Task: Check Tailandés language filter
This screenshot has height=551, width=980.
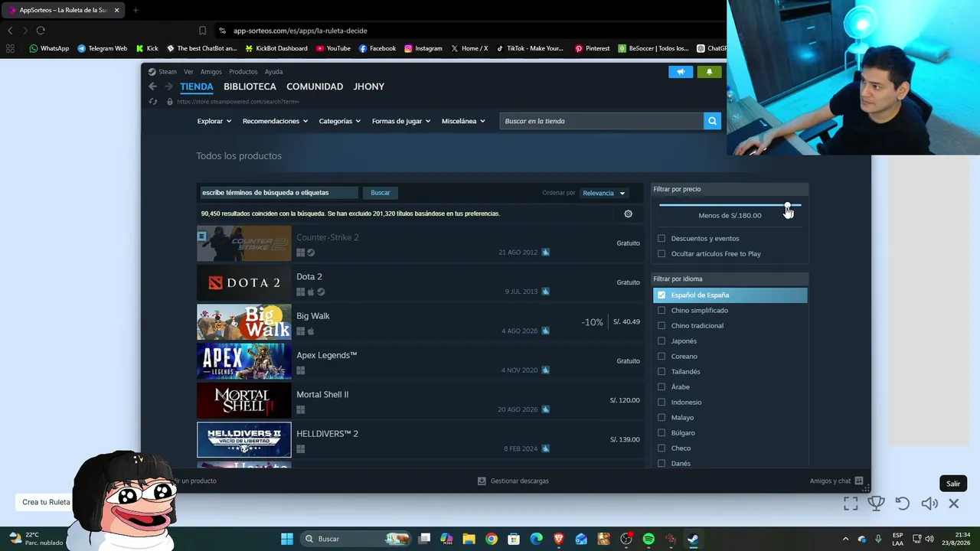Action: pyautogui.click(x=661, y=371)
